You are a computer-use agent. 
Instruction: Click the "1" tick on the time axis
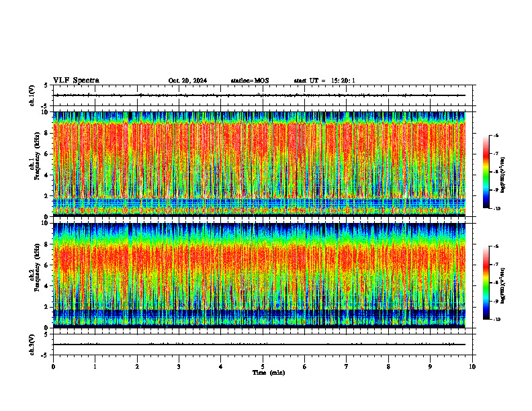coord(95,367)
